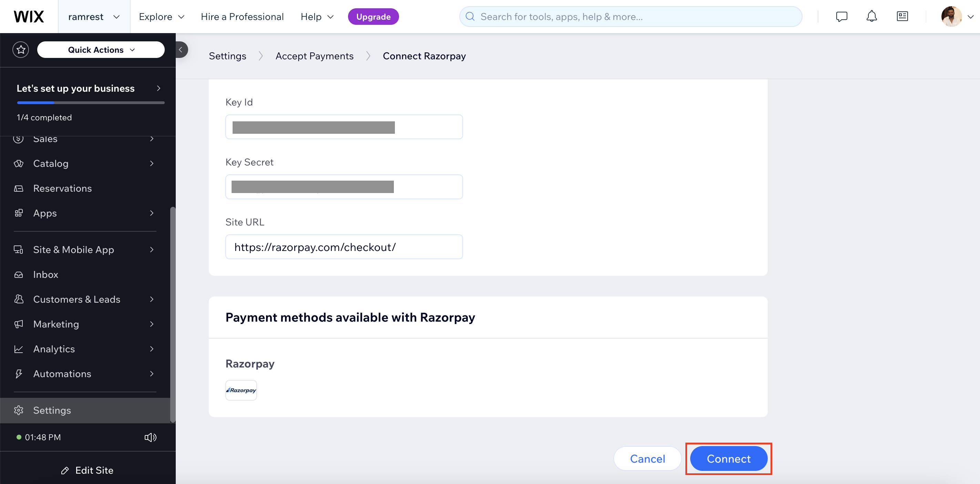Go to Accept Payments breadcrumb
The image size is (980, 484).
coord(314,56)
